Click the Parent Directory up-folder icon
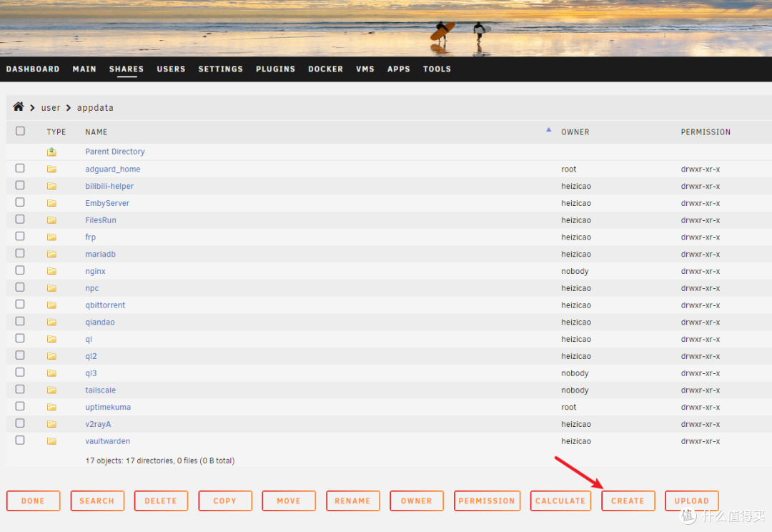Screen dimensions: 772x532 pos(51,152)
